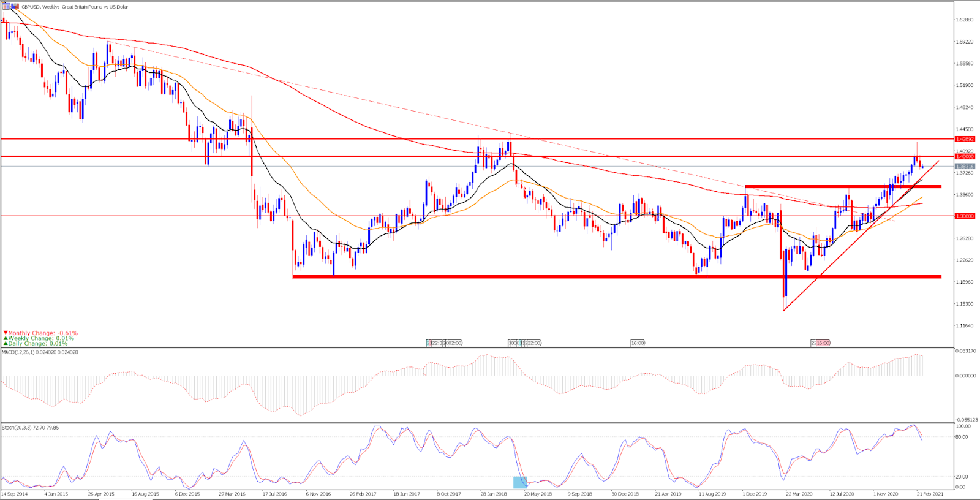
Task: Click the 28 Jan 2018 date label
Action: click(x=494, y=494)
